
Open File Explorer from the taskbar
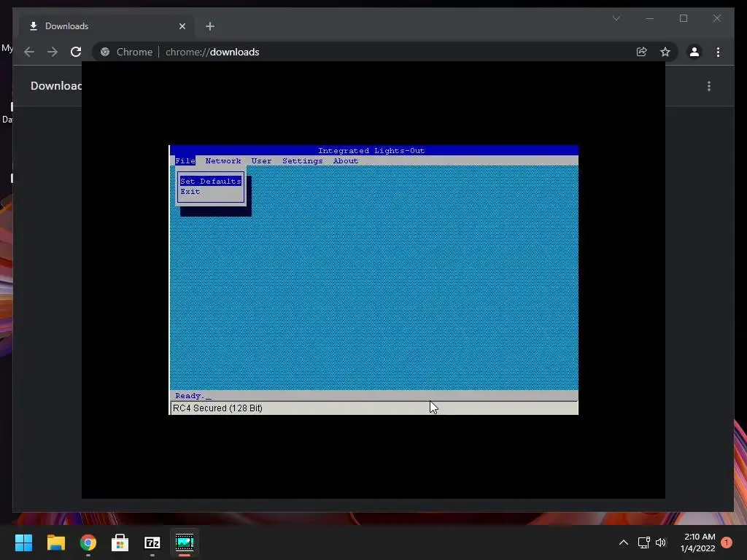55,542
